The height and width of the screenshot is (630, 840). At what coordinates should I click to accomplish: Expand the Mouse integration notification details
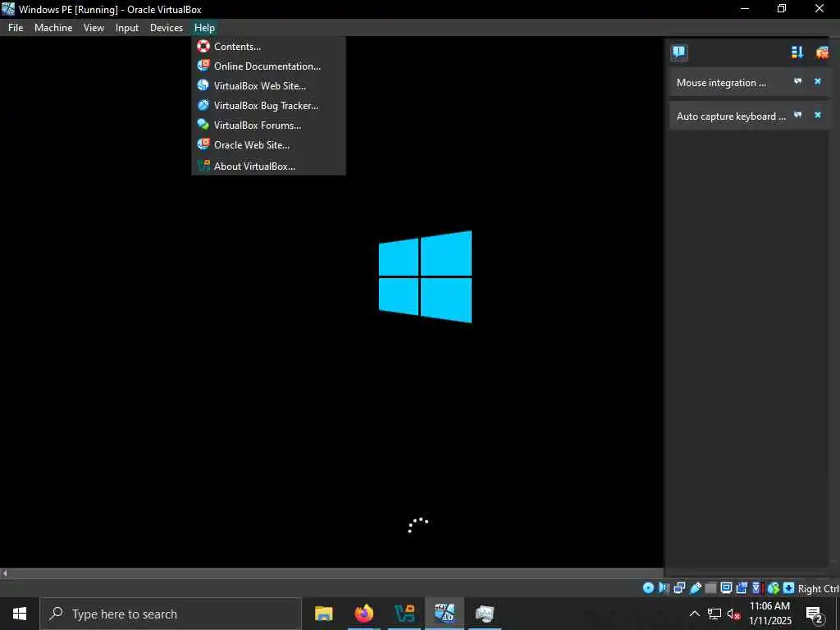(x=797, y=81)
